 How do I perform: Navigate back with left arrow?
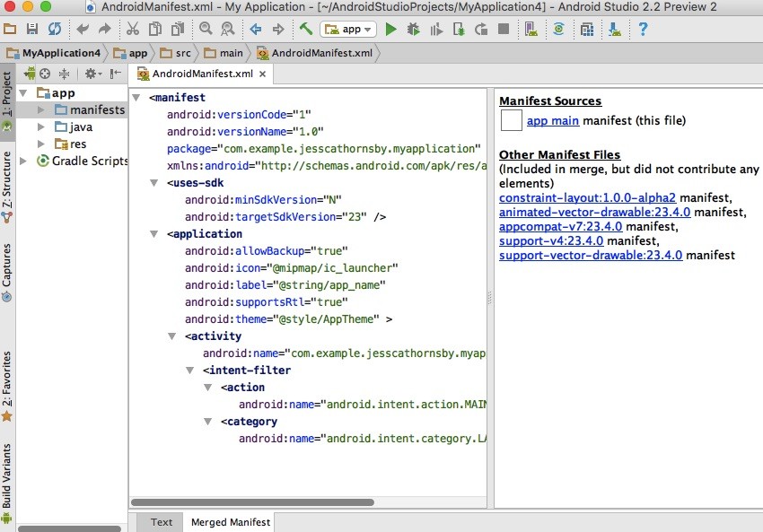click(256, 30)
